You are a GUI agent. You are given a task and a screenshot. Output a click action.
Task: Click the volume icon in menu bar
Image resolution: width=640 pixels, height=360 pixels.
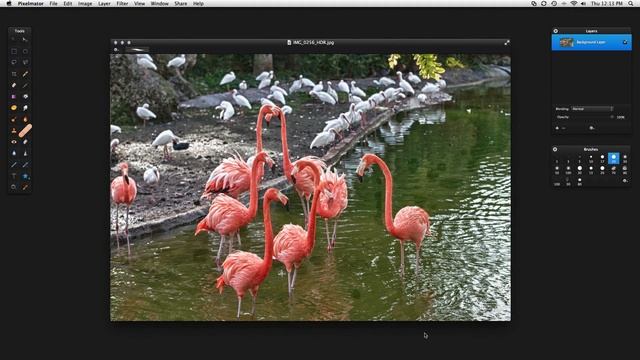click(x=583, y=4)
